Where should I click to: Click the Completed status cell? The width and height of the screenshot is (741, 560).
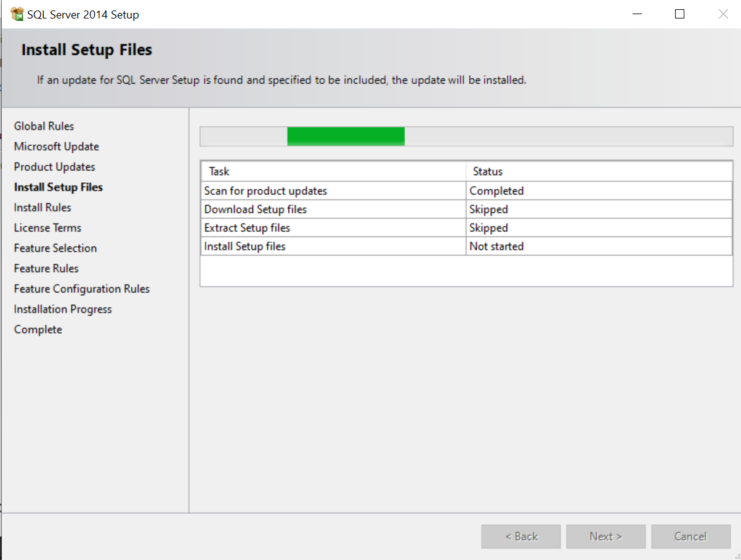(x=599, y=191)
